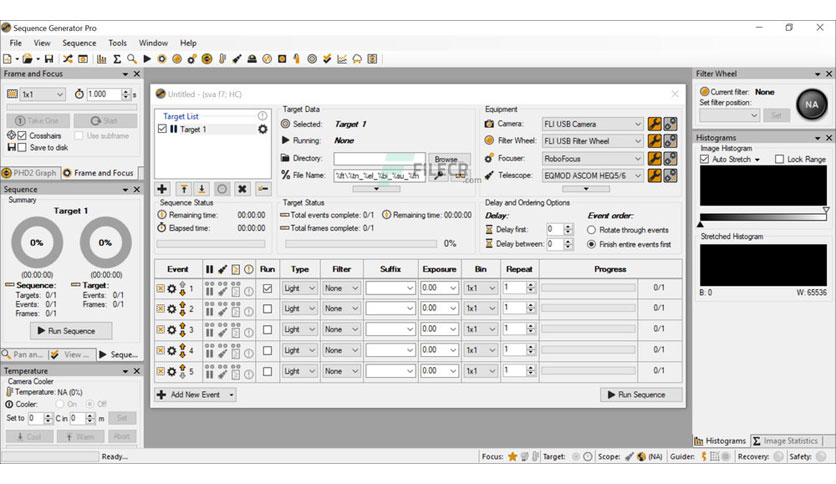Click the Focus star status icon
Image resolution: width=836 pixels, height=484 pixels.
tap(512, 456)
